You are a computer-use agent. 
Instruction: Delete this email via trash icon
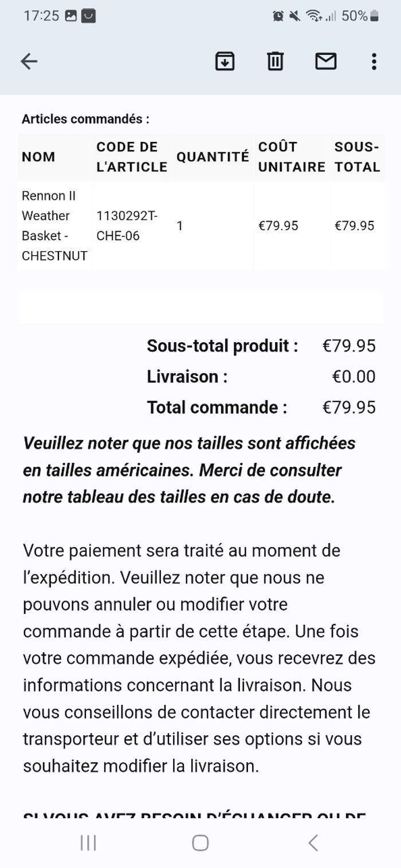tap(276, 61)
